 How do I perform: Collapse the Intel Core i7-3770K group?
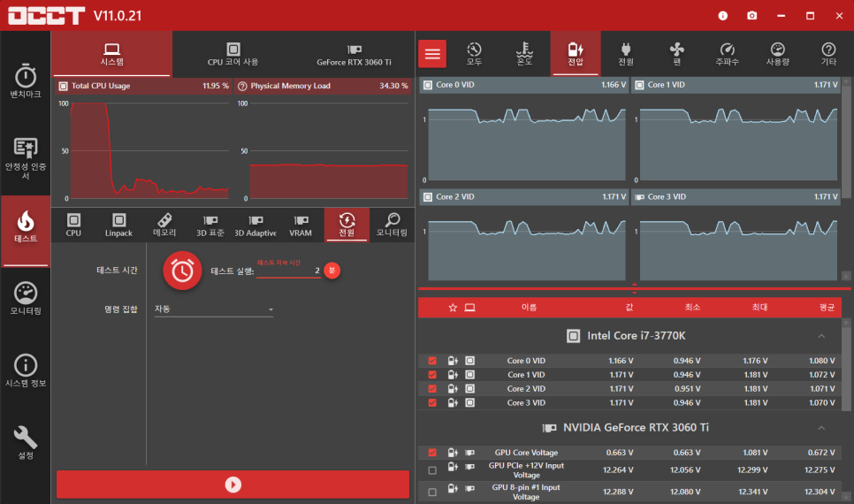pos(821,336)
